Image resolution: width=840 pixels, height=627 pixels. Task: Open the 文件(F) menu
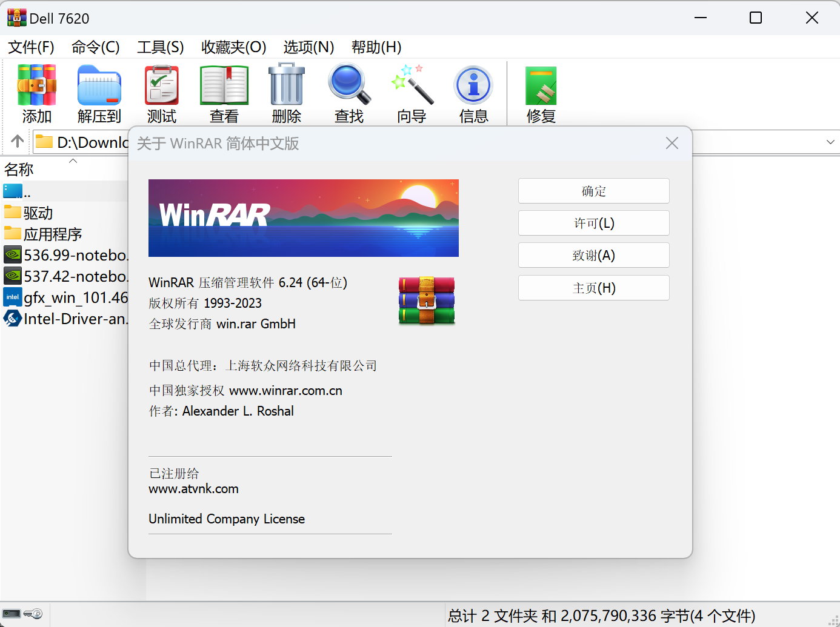(x=31, y=47)
